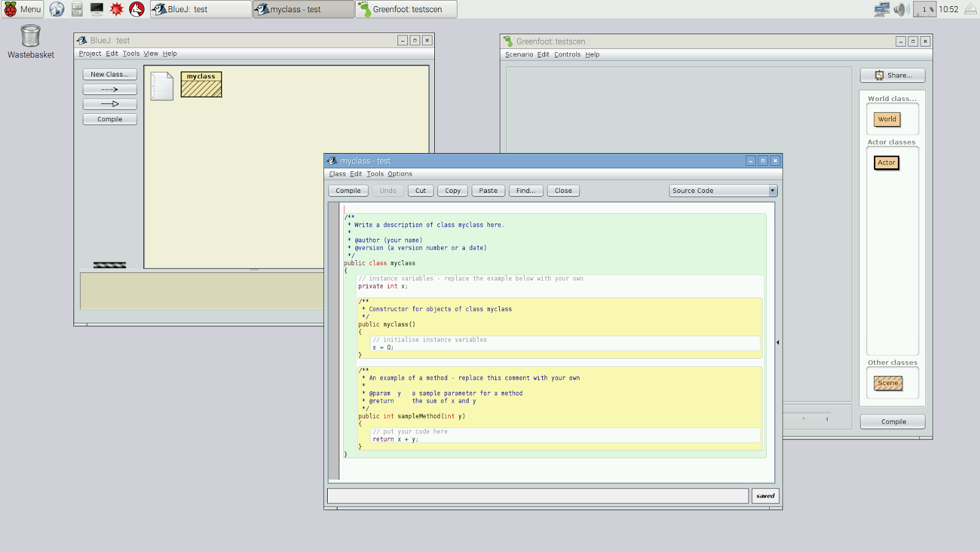The image size is (980, 551).
Task: Click the volume speaker tray icon
Action: click(x=900, y=9)
